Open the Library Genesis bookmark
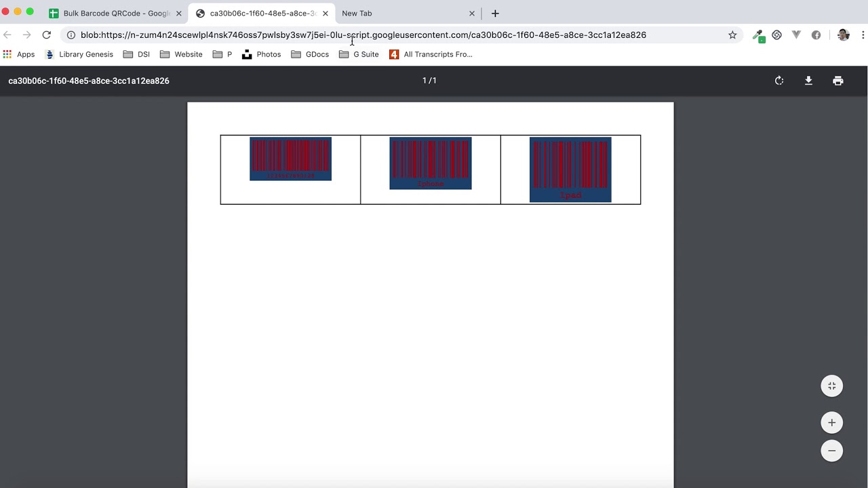This screenshot has height=488, width=868. (79, 54)
